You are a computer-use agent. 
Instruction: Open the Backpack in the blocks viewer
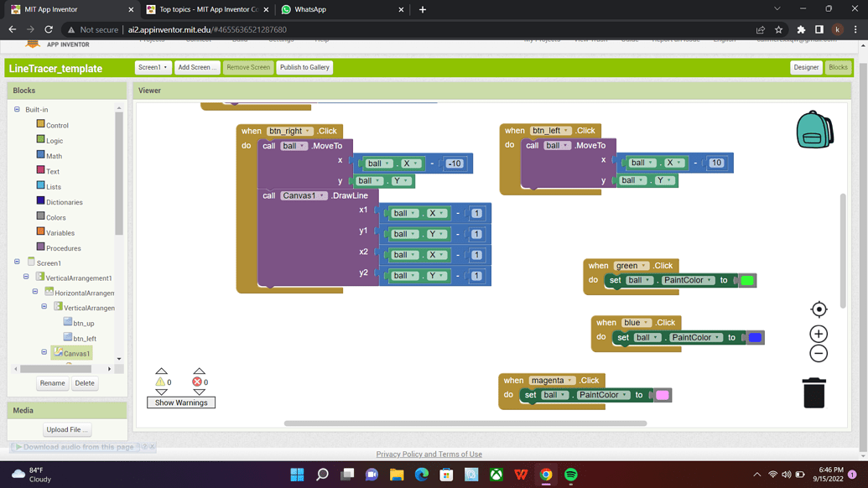pos(813,131)
